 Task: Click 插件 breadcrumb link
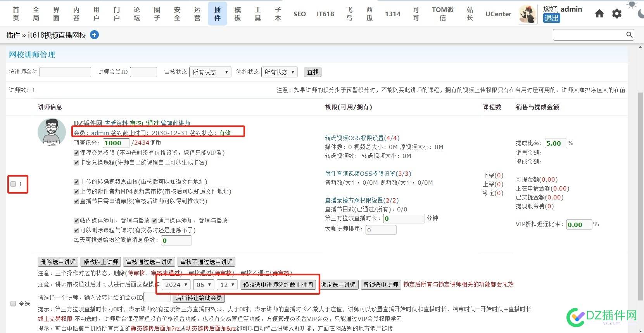point(13,35)
